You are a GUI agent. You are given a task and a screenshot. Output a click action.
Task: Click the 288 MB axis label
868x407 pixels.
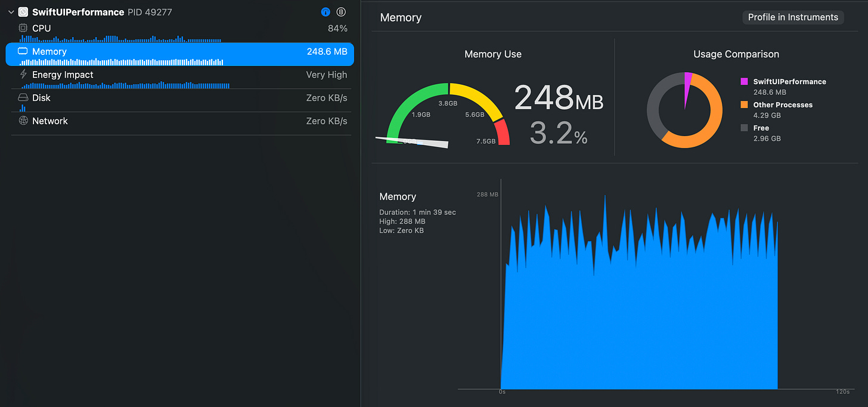(487, 195)
